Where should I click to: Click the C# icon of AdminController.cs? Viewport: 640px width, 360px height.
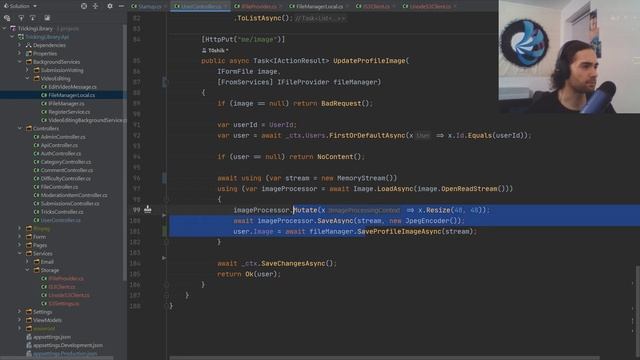36,137
